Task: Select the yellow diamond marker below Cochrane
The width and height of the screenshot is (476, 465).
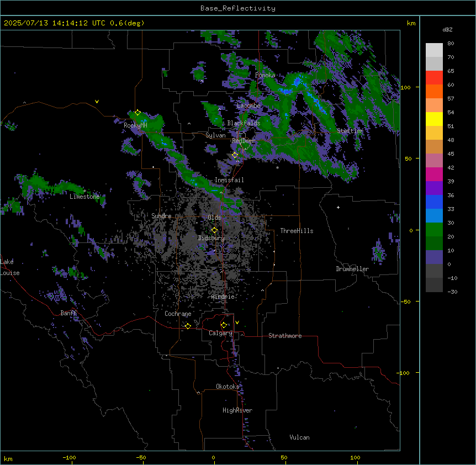Action: [x=188, y=326]
